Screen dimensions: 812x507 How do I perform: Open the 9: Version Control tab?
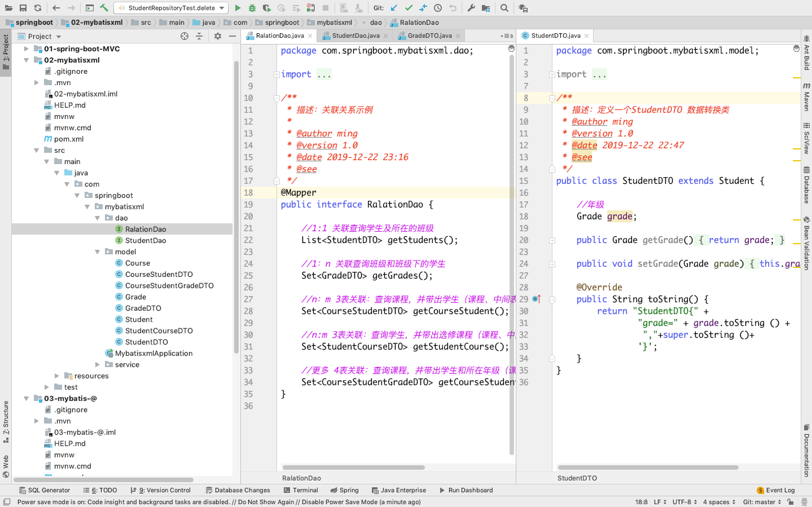(161, 490)
